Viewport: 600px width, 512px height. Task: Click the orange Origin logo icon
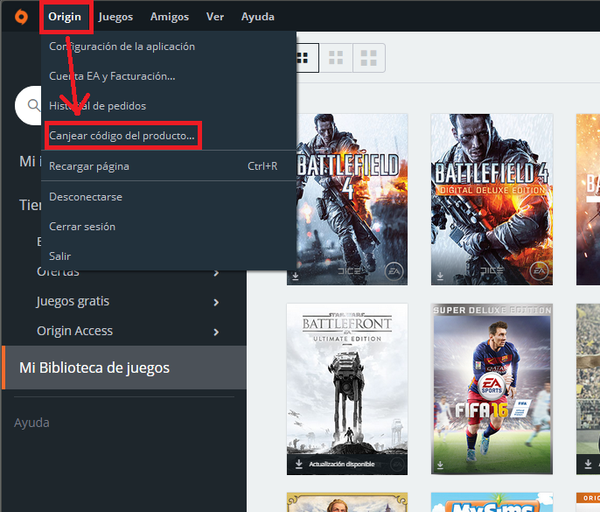coord(21,17)
